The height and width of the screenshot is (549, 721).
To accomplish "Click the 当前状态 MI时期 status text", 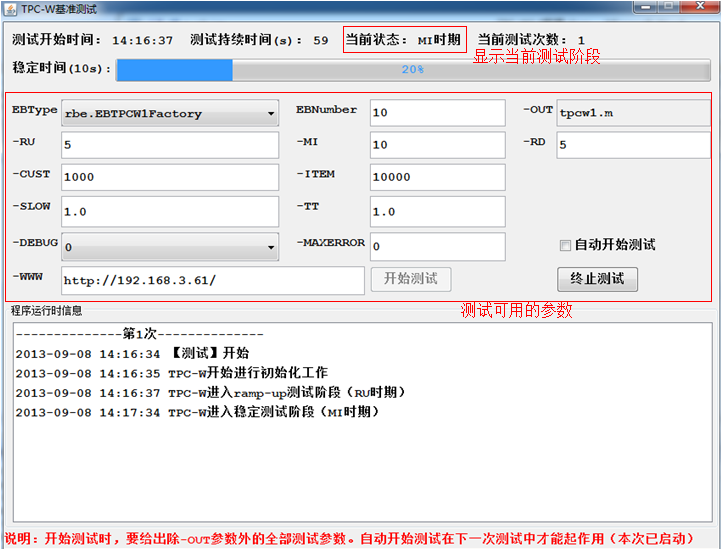I will coord(403,40).
